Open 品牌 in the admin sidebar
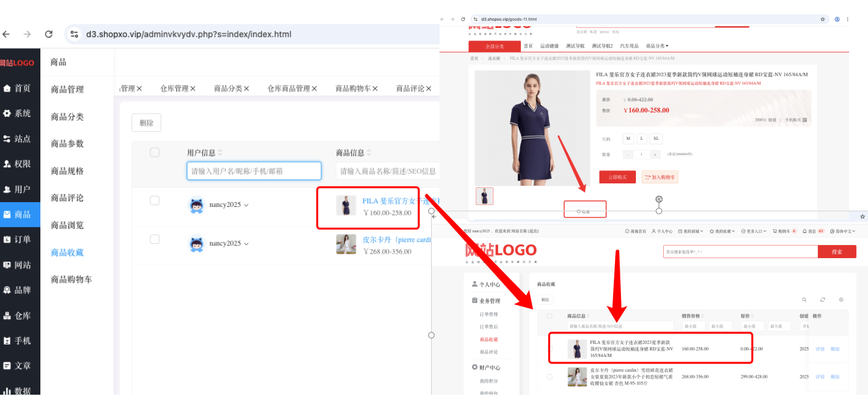The width and height of the screenshot is (868, 396). (18, 290)
